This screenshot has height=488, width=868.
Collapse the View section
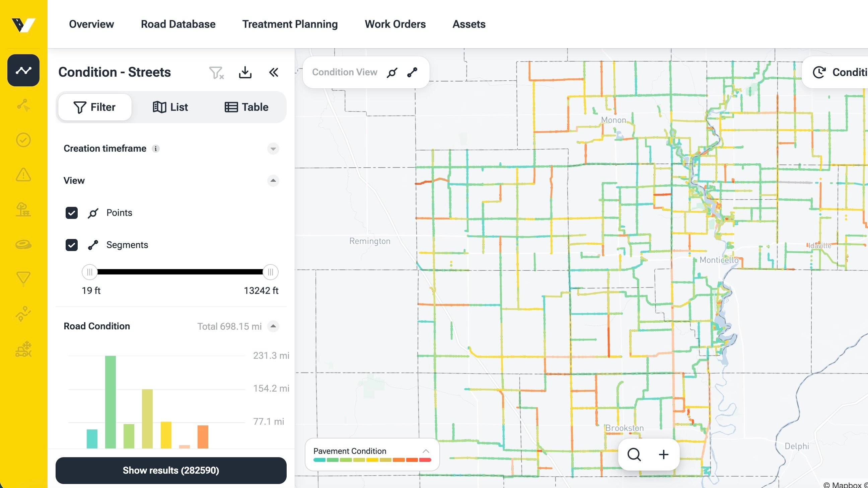[273, 180]
